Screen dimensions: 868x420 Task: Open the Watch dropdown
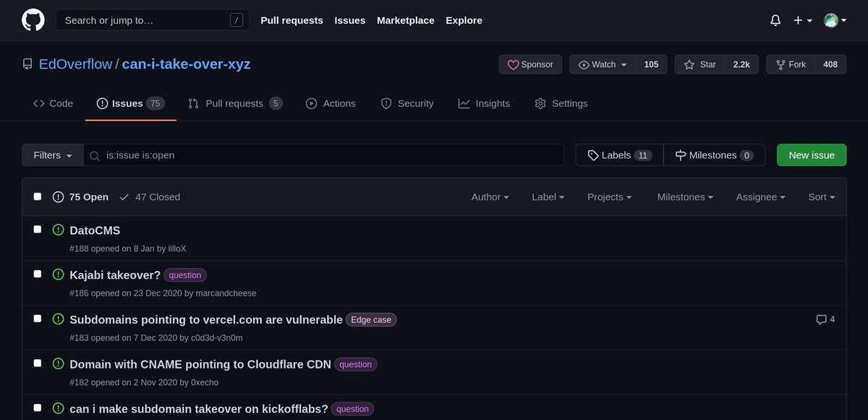pyautogui.click(x=603, y=64)
